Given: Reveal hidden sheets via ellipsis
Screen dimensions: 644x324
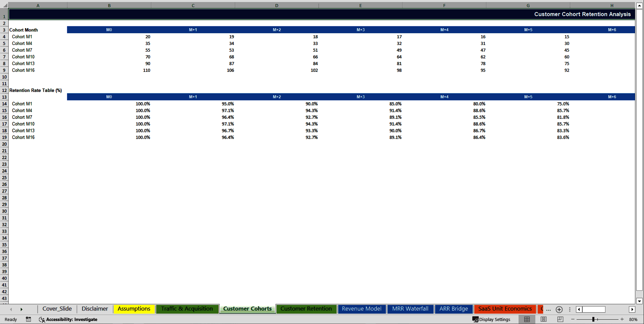Looking at the screenshot, I should (548, 310).
